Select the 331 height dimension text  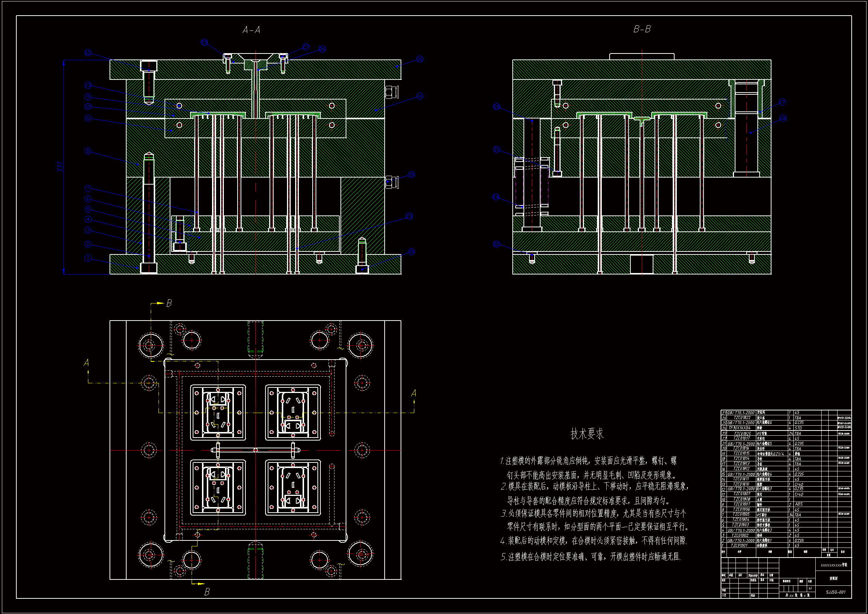click(x=60, y=167)
